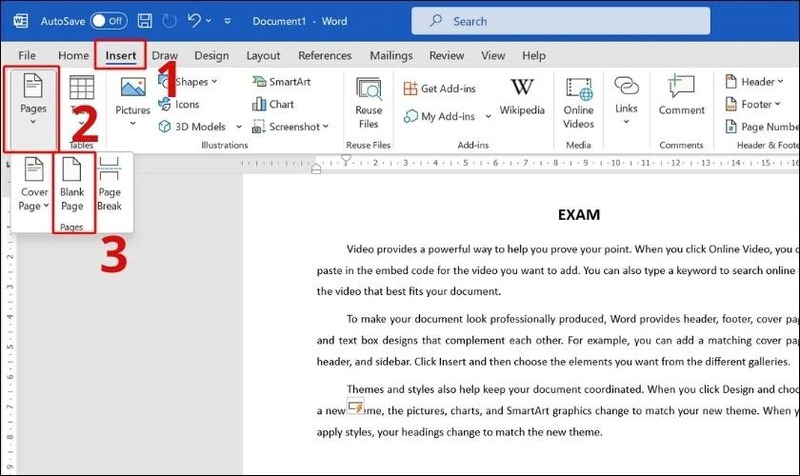800x476 pixels.
Task: Click the Hanging Indent ruler marker
Action: tap(316, 168)
